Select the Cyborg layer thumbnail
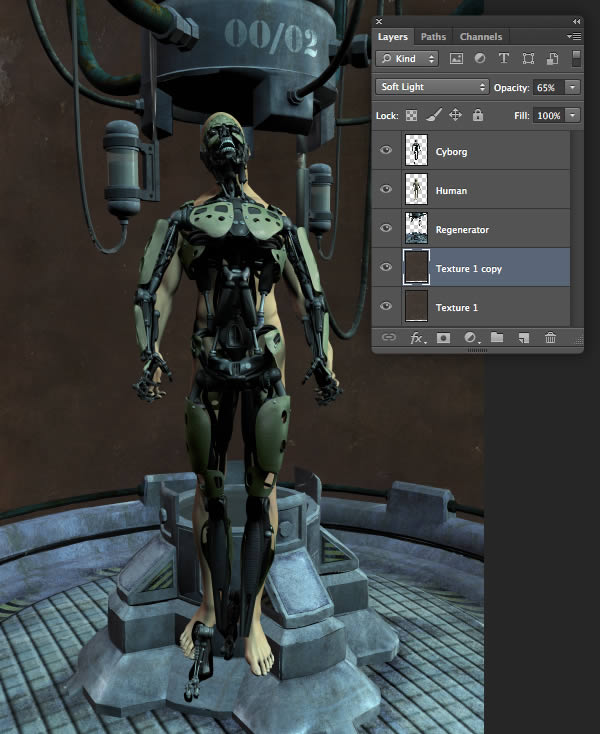 point(416,150)
